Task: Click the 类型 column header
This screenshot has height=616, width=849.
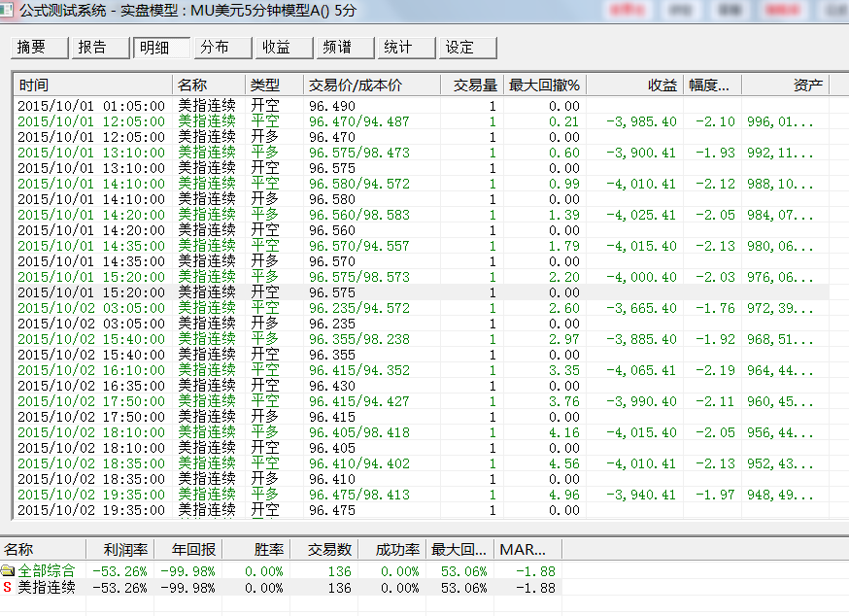Action: pos(273,85)
